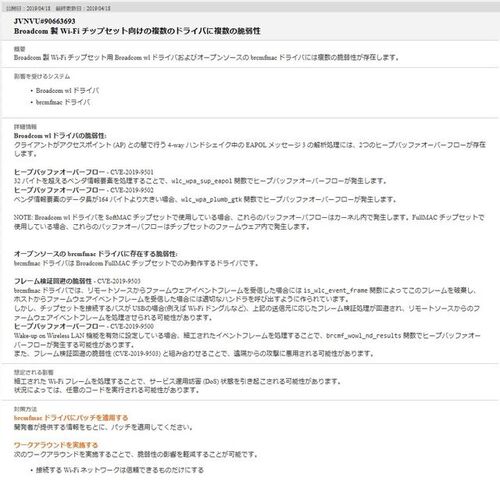Viewport: 500px width, 485px height.
Task: Click the 概要 section label
Action: coord(20,49)
